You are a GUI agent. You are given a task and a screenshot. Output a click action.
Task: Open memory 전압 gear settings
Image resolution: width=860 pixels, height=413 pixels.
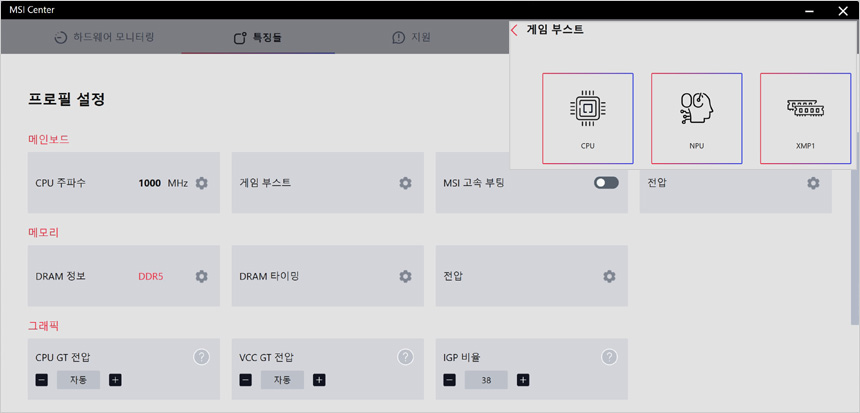pos(609,276)
